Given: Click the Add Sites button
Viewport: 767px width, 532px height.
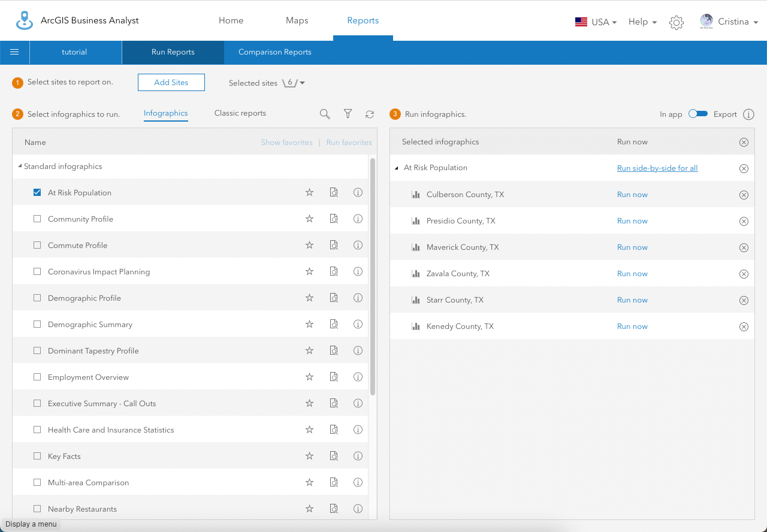Looking at the screenshot, I should pyautogui.click(x=171, y=83).
